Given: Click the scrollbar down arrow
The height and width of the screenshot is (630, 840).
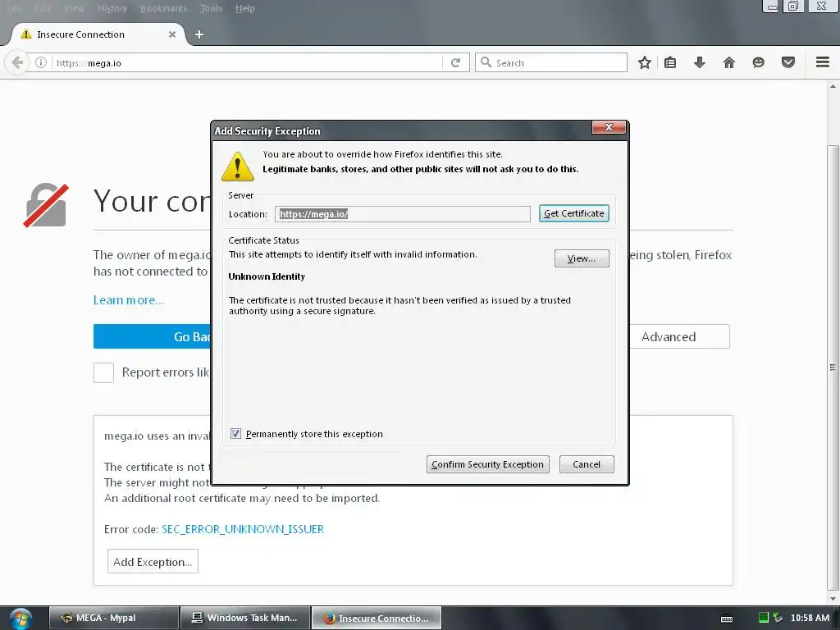Looking at the screenshot, I should click(x=833, y=598).
